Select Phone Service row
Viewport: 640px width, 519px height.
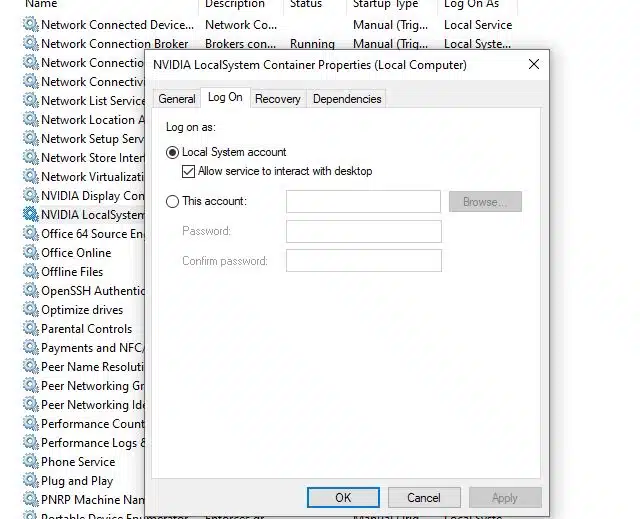pyautogui.click(x=78, y=461)
